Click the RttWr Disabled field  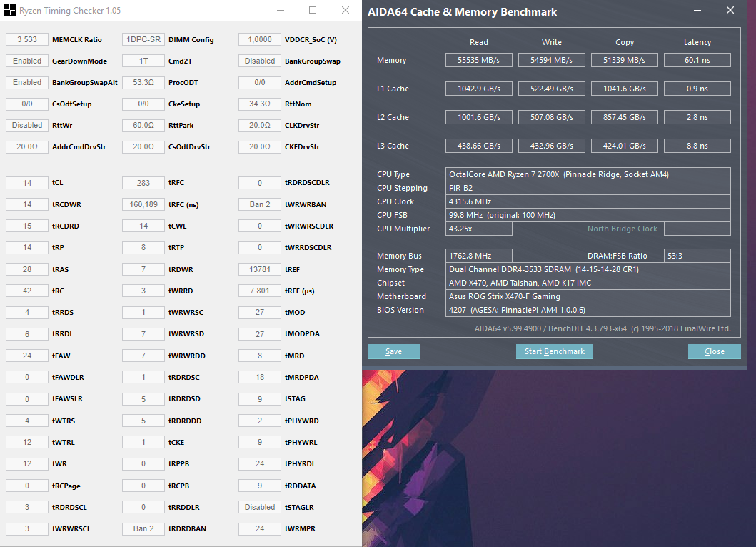(27, 126)
